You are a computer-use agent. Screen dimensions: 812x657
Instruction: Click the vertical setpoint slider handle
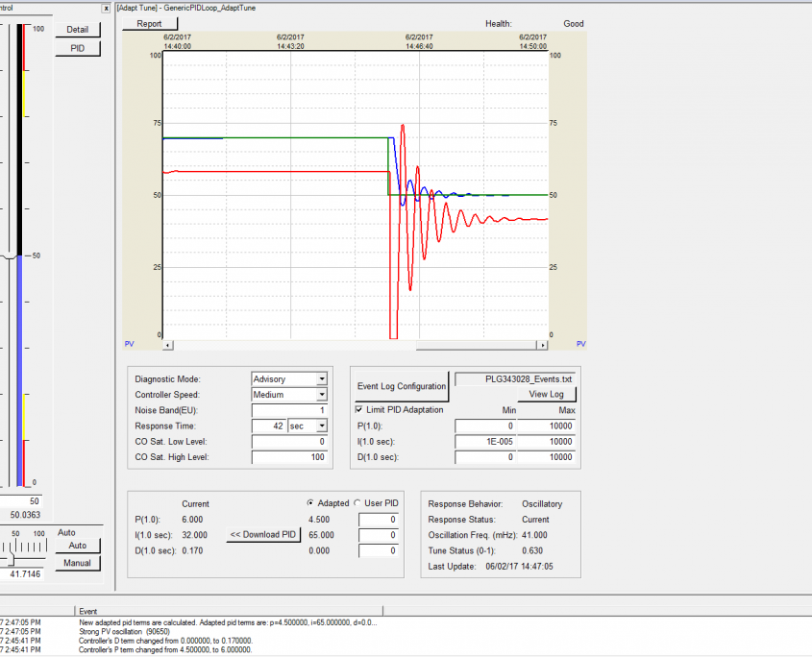pyautogui.click(x=11, y=256)
